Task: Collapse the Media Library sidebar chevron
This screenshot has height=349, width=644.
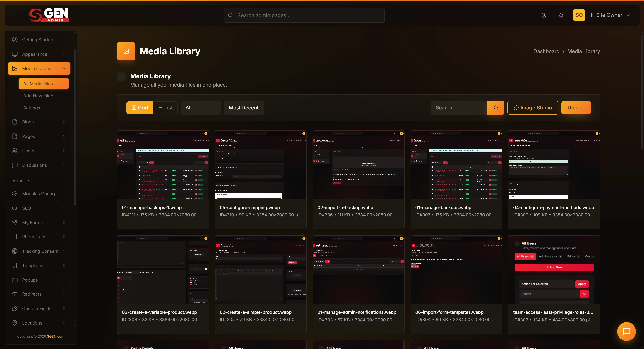Action: [x=64, y=69]
